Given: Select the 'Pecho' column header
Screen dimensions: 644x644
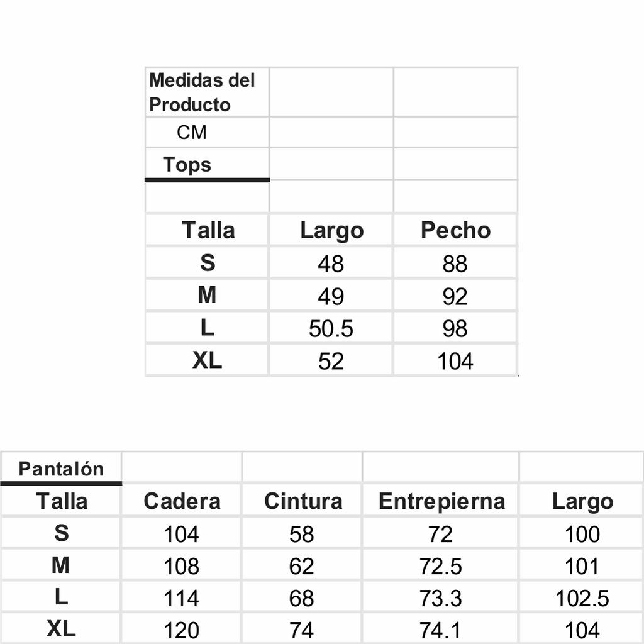Looking at the screenshot, I should (x=455, y=230).
